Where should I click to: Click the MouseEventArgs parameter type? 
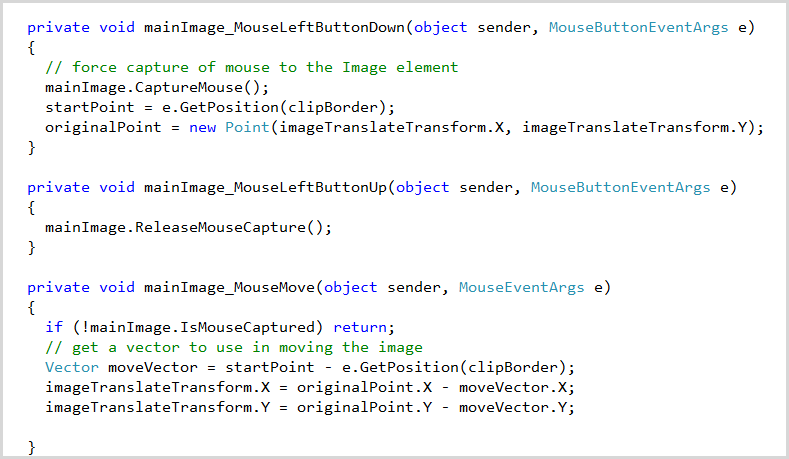[521, 287]
